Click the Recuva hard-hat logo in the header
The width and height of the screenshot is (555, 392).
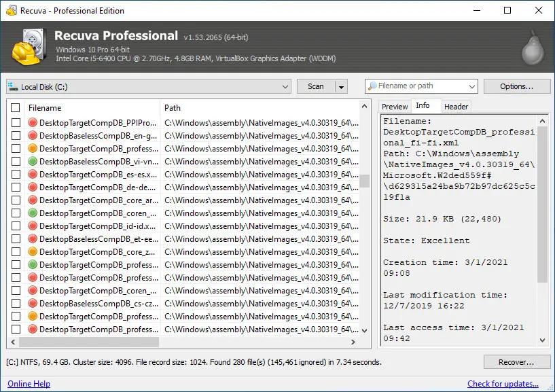coord(29,48)
